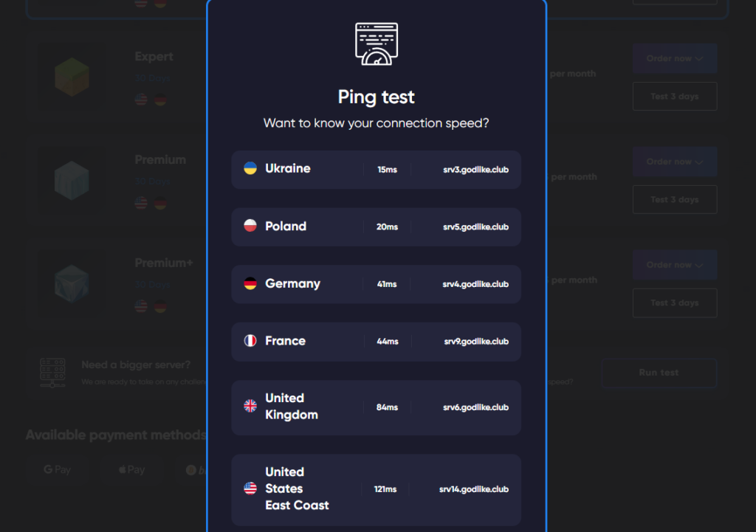Expand Order now dropdown for Expert plan
756x532 pixels.
click(674, 58)
